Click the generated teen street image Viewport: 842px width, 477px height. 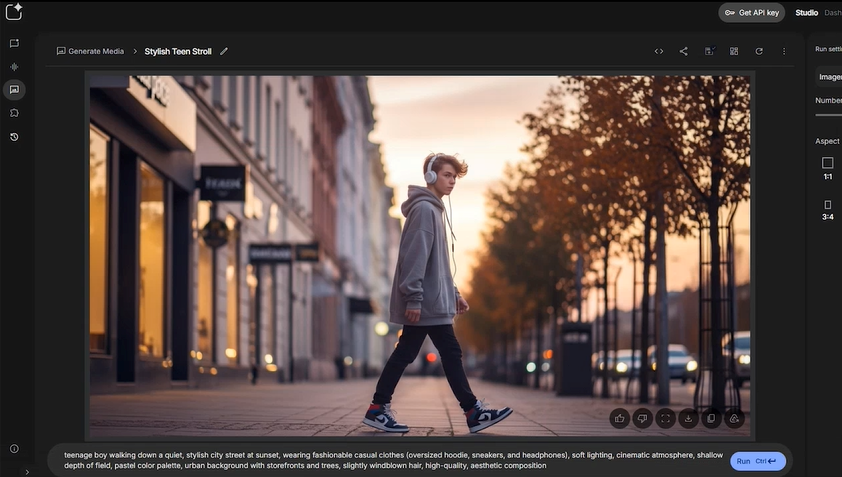420,256
